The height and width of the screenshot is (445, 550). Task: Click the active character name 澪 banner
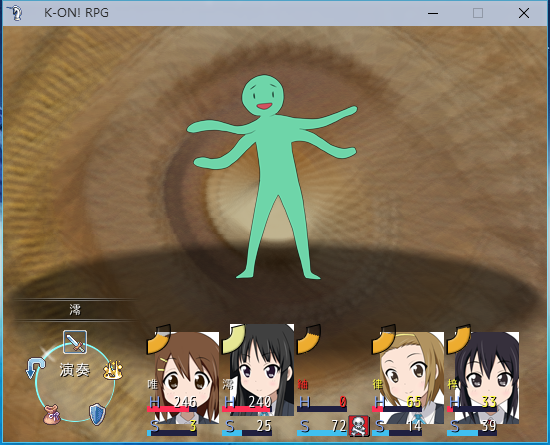75,310
